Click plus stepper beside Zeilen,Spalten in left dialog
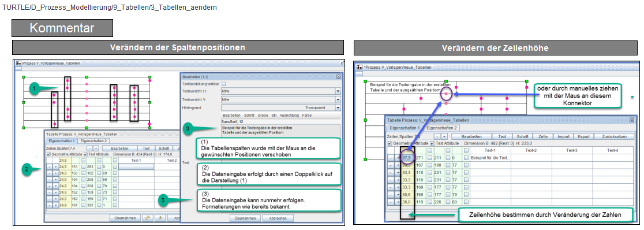The width and height of the screenshot is (644, 230). click(x=96, y=149)
